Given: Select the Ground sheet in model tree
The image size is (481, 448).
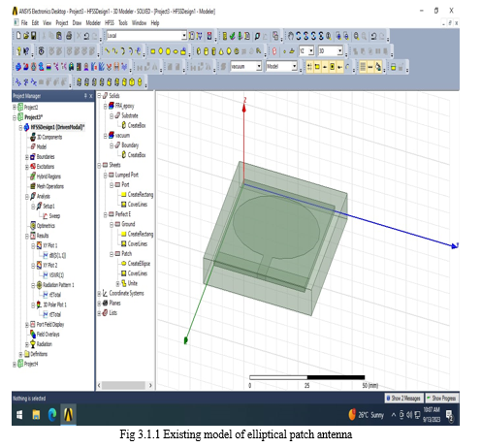Looking at the screenshot, I should tap(128, 224).
